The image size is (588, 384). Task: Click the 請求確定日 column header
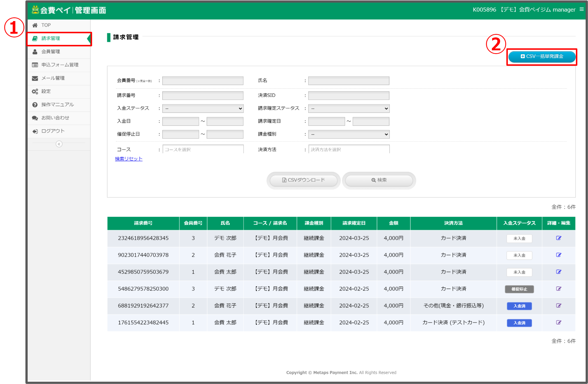coord(354,223)
